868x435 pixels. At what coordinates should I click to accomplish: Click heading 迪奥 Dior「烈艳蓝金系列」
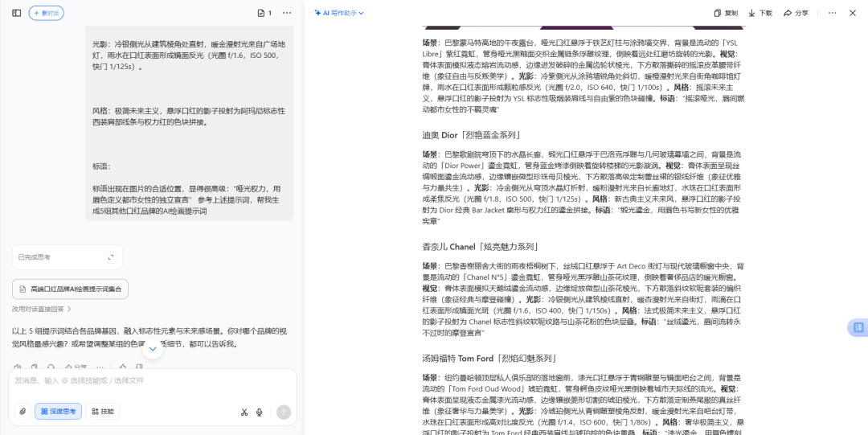[471, 135]
